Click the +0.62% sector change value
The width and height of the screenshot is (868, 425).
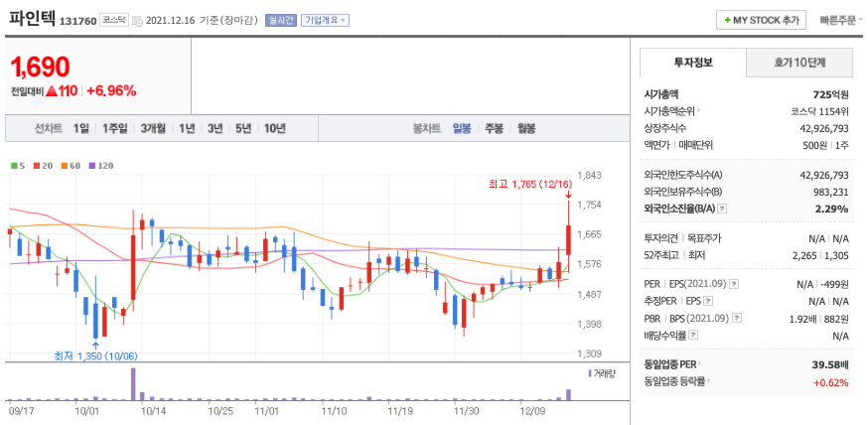(831, 381)
